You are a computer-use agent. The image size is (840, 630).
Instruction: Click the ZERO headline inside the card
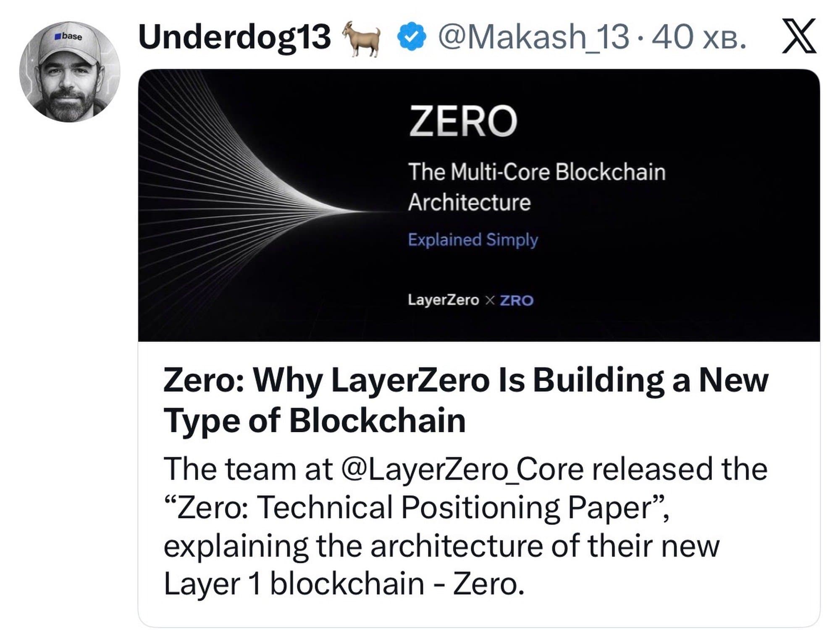click(x=462, y=121)
